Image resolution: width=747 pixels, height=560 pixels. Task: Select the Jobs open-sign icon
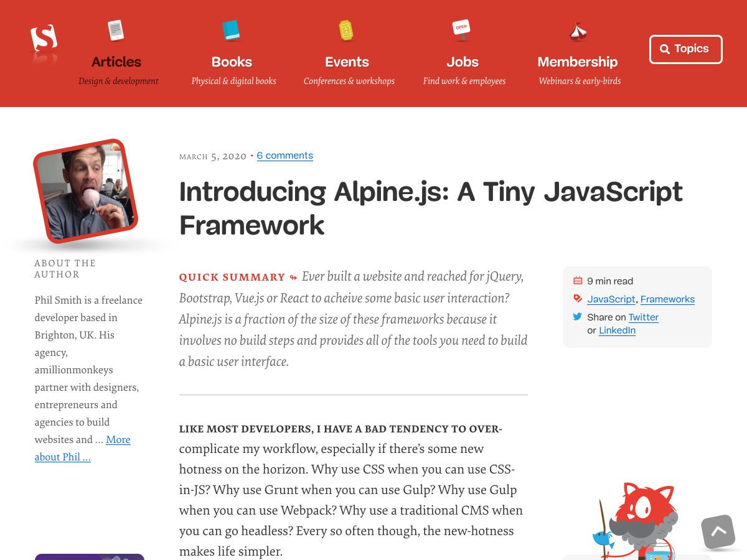click(461, 30)
